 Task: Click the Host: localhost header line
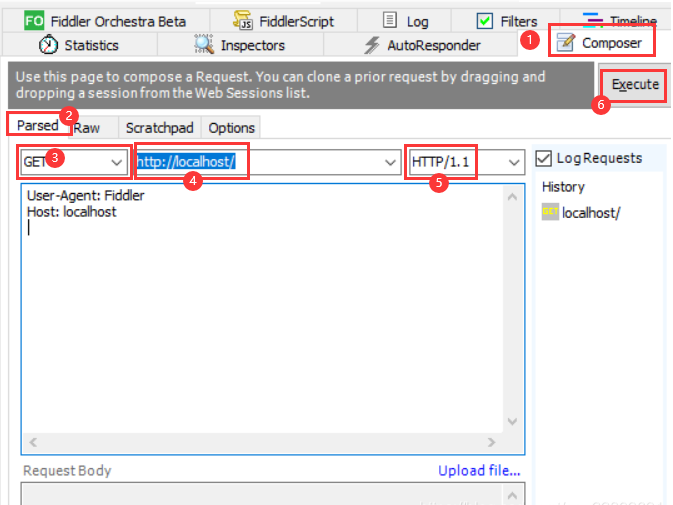point(72,212)
